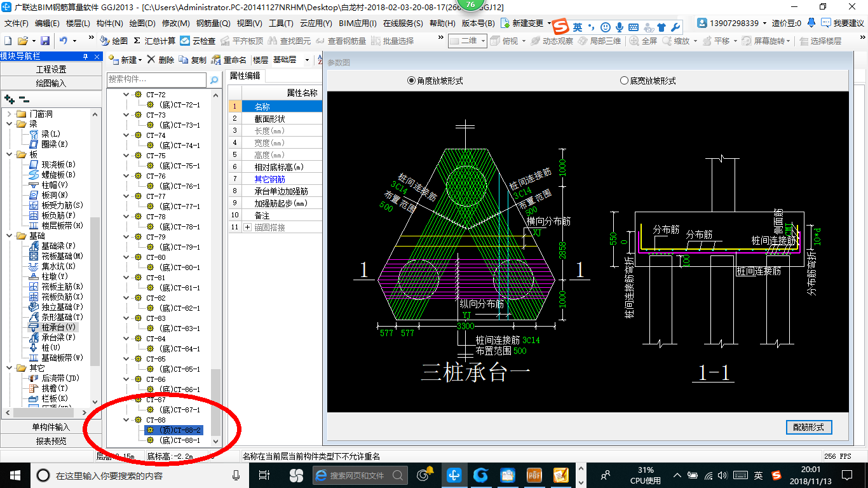Click the open folder icon
The width and height of the screenshot is (868, 488).
[x=23, y=41]
